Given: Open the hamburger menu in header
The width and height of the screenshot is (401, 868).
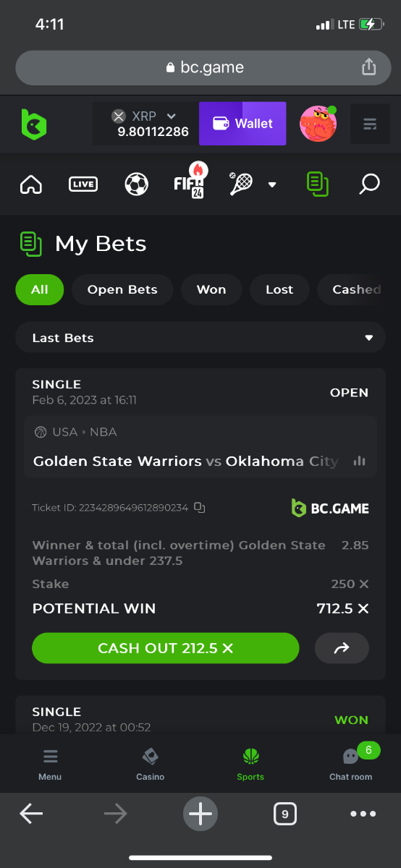Looking at the screenshot, I should (370, 124).
